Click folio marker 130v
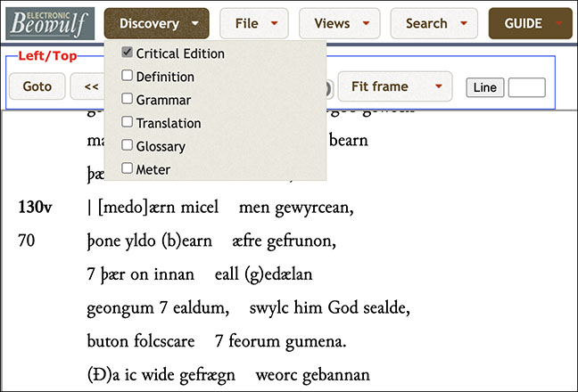578x392 pixels. (x=36, y=207)
